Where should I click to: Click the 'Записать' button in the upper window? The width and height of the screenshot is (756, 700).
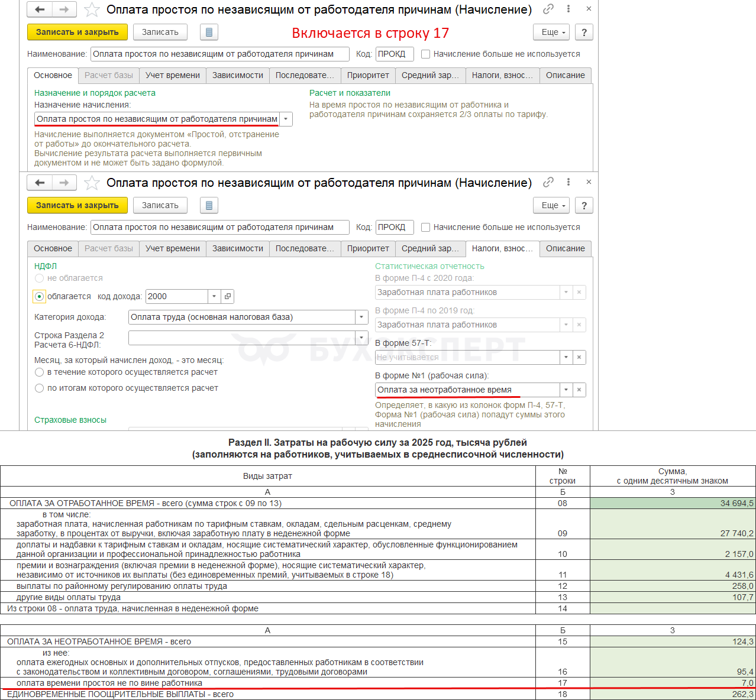pyautogui.click(x=160, y=32)
